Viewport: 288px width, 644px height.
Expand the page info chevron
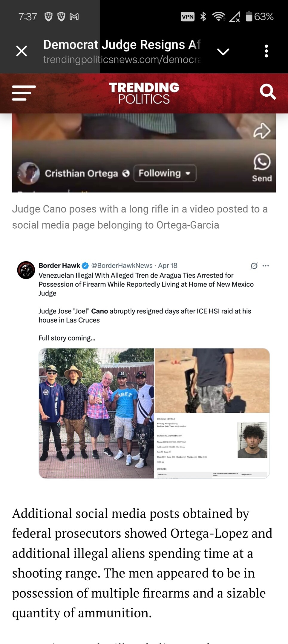[x=223, y=52]
